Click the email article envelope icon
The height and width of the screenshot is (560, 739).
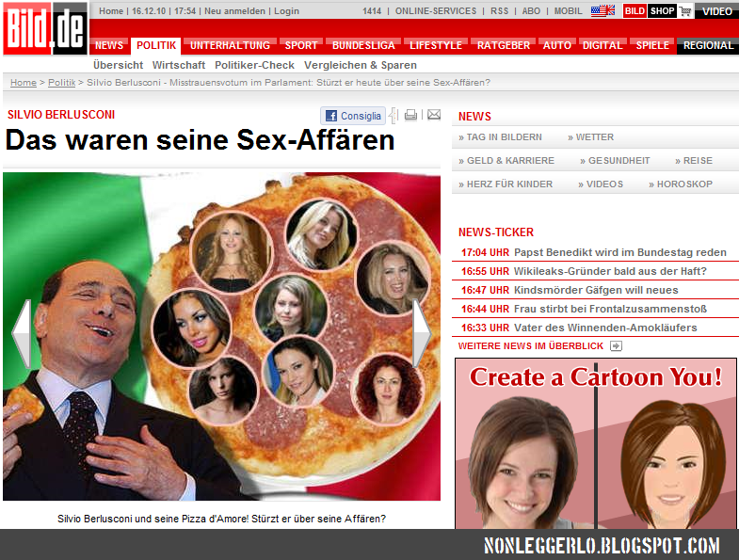tap(434, 115)
